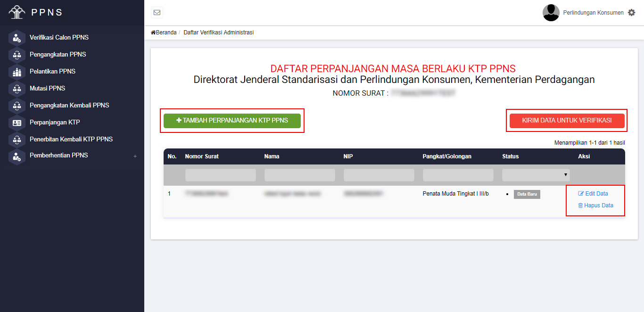The height and width of the screenshot is (312, 644).
Task: Open settings gear icon beside Perlindungan Konsumen
Action: 632,13
